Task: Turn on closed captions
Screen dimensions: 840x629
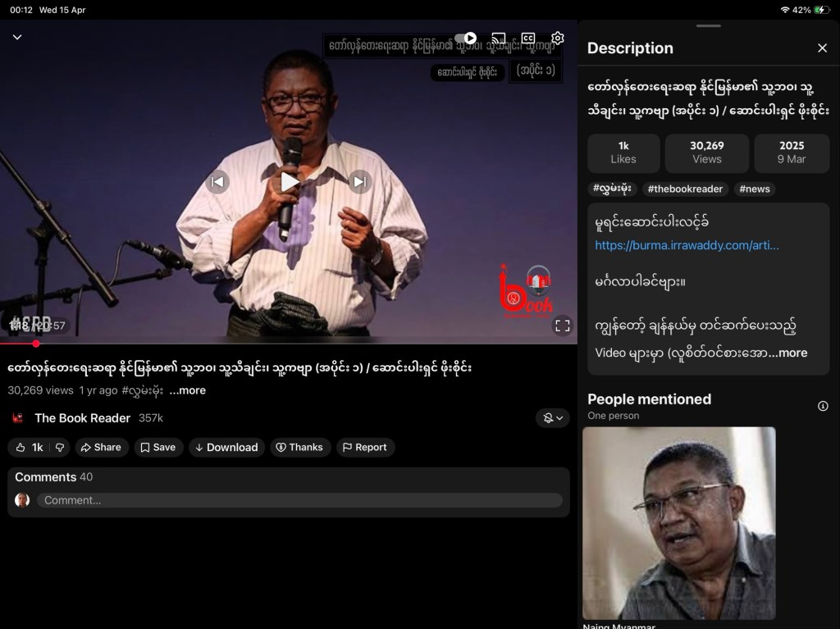Action: (x=528, y=39)
